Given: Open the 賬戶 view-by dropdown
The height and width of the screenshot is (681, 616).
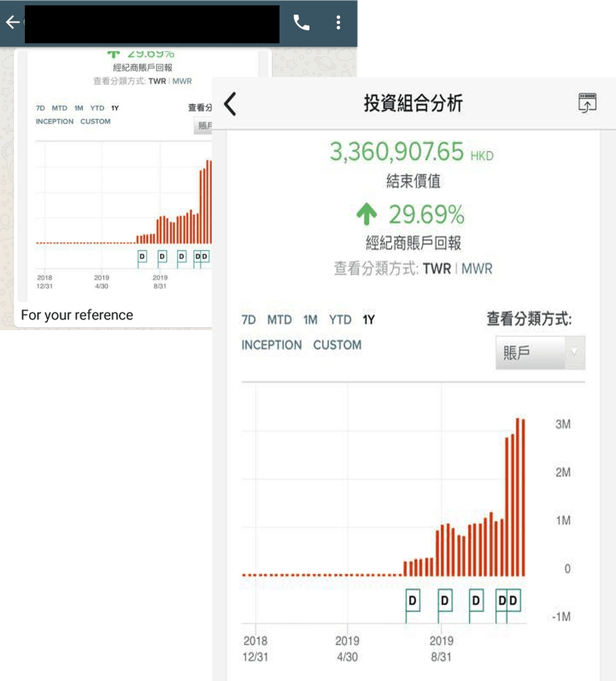Looking at the screenshot, I should tap(540, 353).
